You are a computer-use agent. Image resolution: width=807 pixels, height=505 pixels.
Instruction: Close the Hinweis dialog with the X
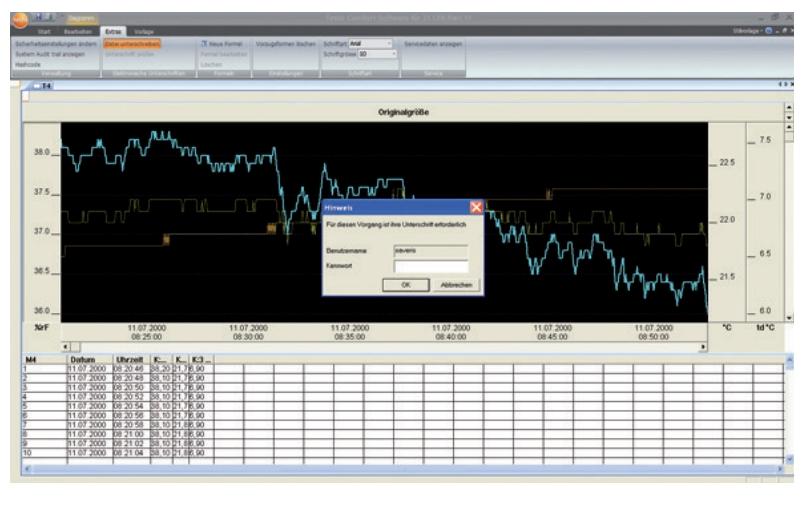point(476,207)
